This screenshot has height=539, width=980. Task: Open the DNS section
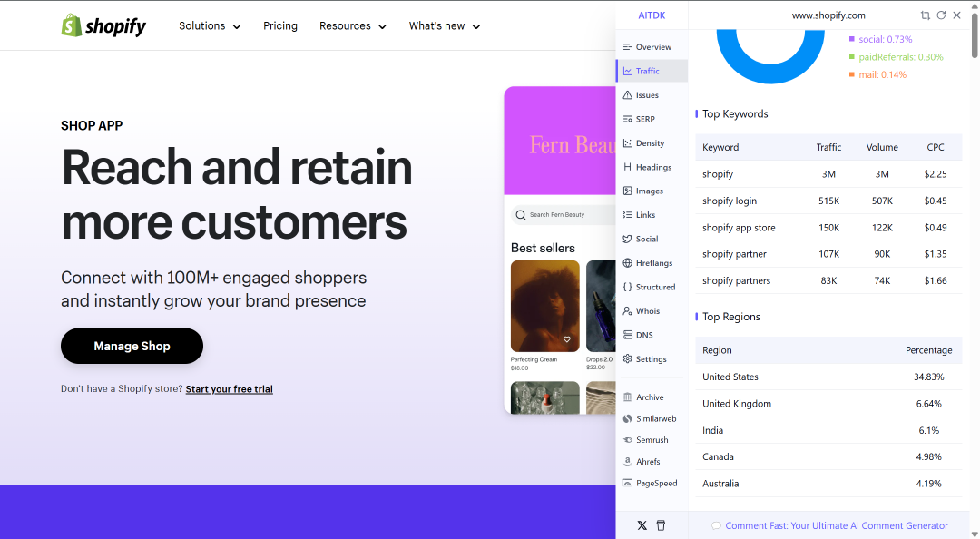[x=652, y=335]
